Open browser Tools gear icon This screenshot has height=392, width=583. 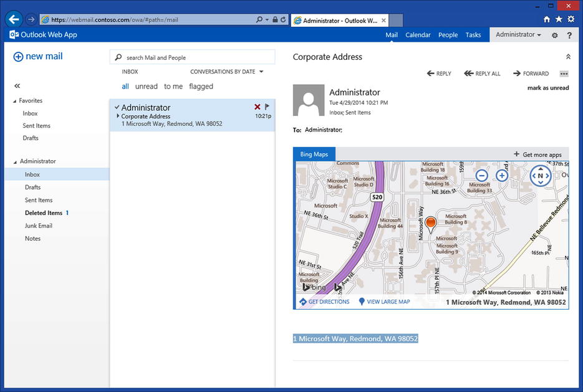pyautogui.click(x=571, y=19)
